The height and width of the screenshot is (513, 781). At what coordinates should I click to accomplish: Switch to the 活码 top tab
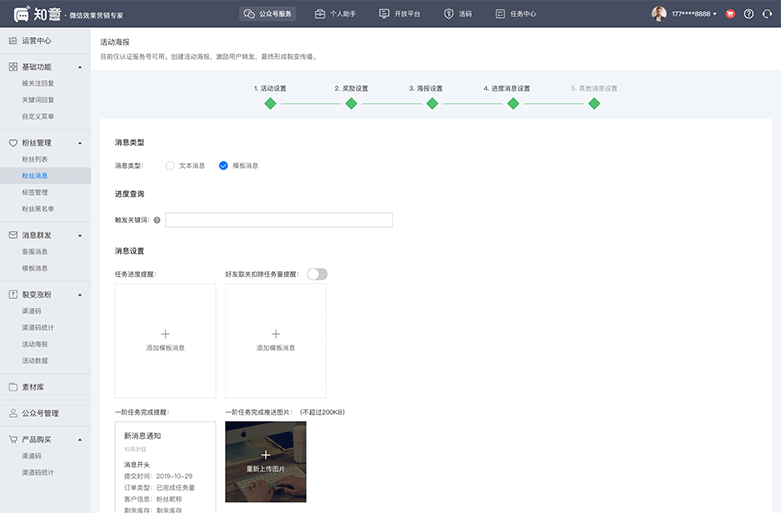pos(458,14)
